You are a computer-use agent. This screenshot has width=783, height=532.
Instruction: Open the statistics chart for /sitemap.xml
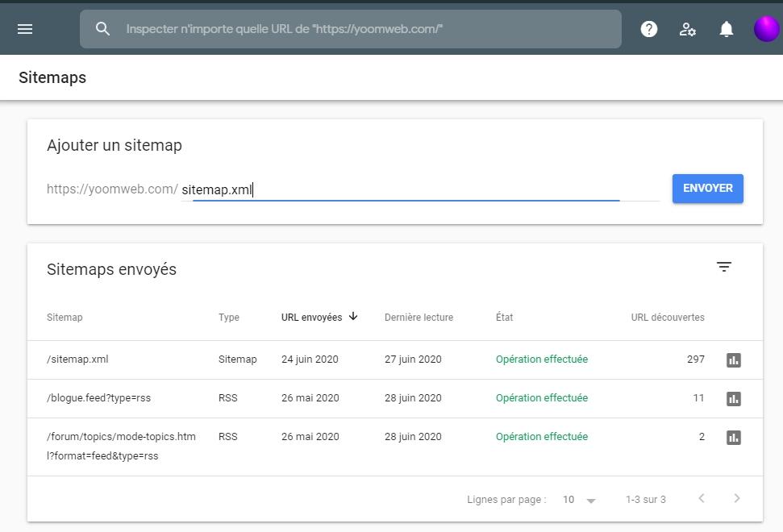[x=732, y=359]
